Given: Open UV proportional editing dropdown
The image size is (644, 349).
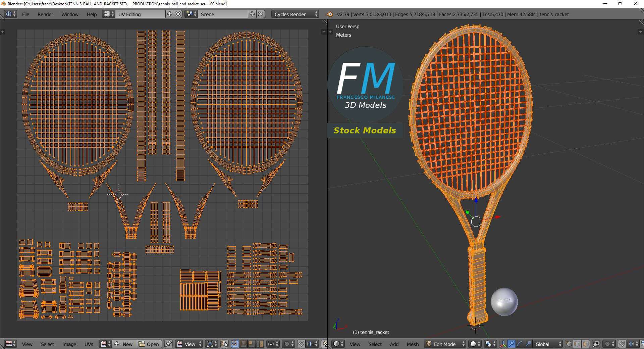Looking at the screenshot, I should click(x=288, y=344).
